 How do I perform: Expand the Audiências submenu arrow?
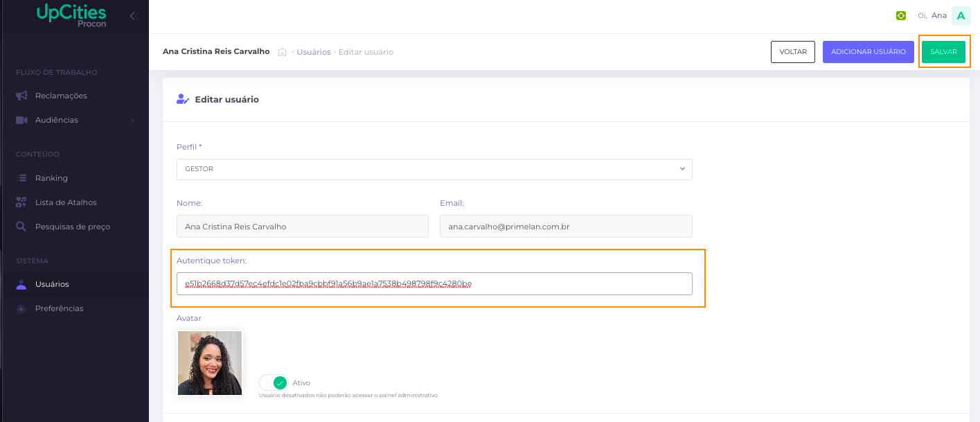[132, 121]
